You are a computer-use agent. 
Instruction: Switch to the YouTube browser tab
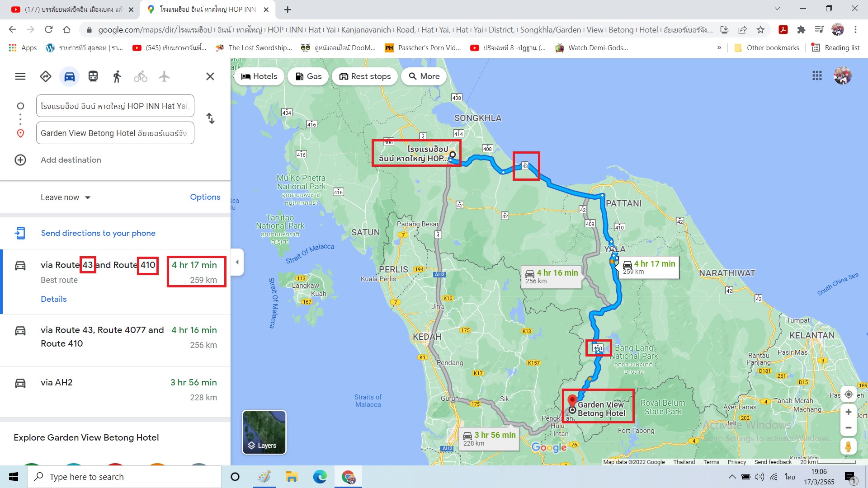pos(72,9)
